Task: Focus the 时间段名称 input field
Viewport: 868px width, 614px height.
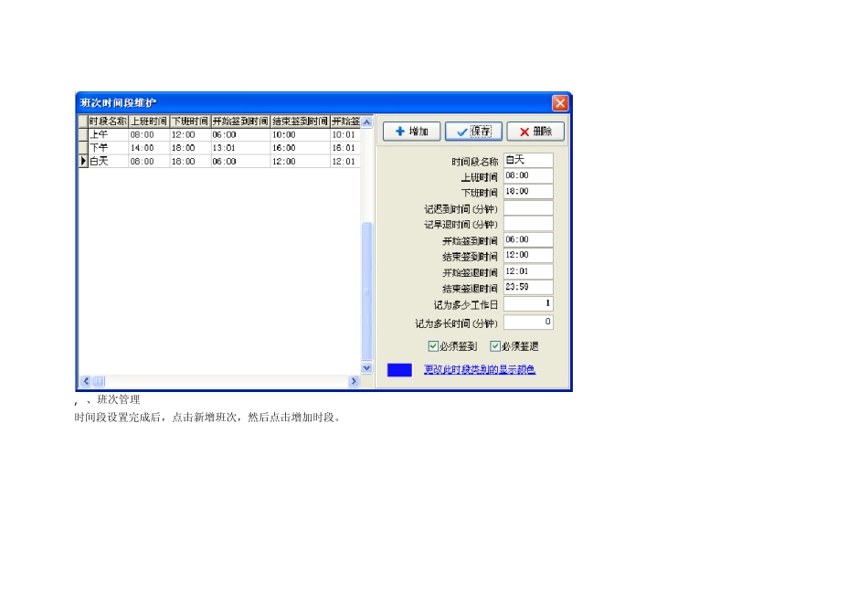Action: tap(528, 160)
